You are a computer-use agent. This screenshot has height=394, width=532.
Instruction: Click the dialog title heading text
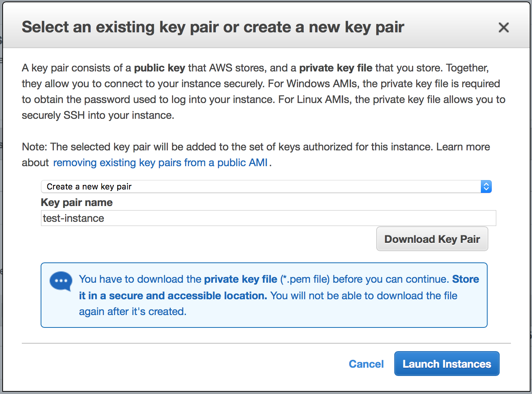213,27
